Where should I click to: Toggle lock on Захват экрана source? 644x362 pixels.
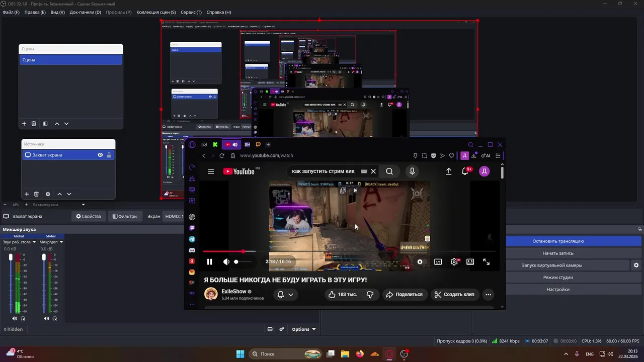(x=109, y=155)
